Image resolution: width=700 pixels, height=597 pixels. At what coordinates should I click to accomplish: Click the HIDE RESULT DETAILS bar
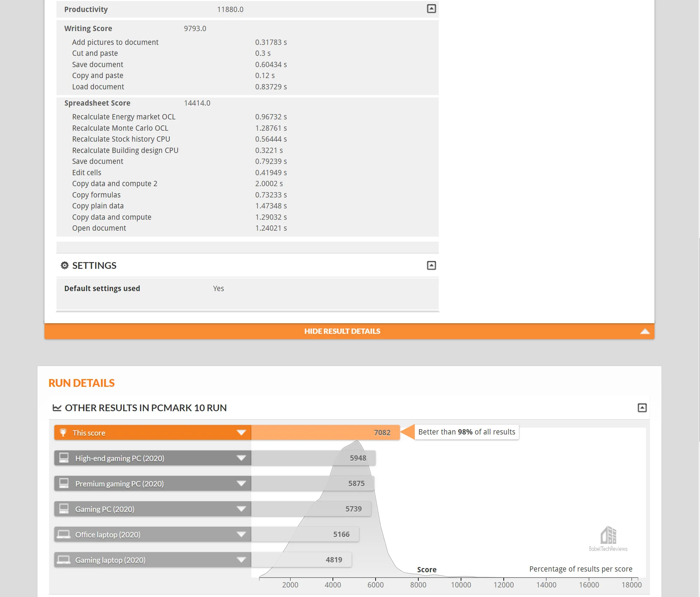pos(349,331)
